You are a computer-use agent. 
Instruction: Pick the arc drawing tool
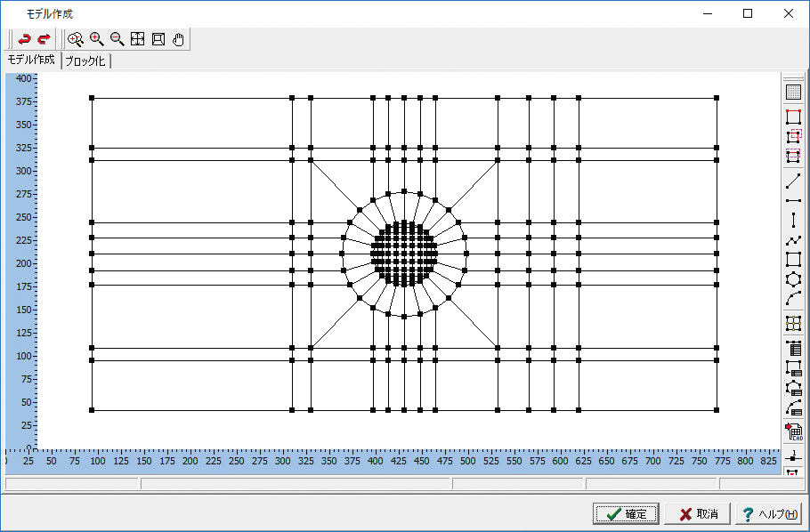(x=793, y=299)
